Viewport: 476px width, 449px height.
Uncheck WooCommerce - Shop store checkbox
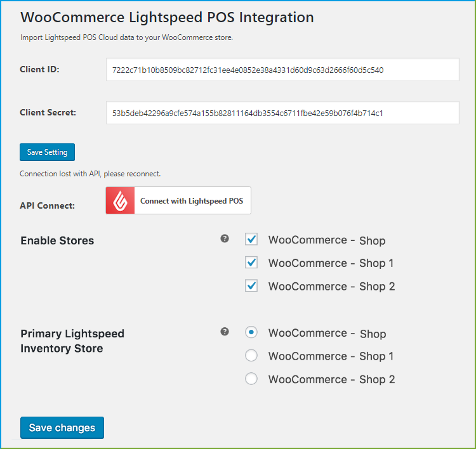tap(251, 239)
